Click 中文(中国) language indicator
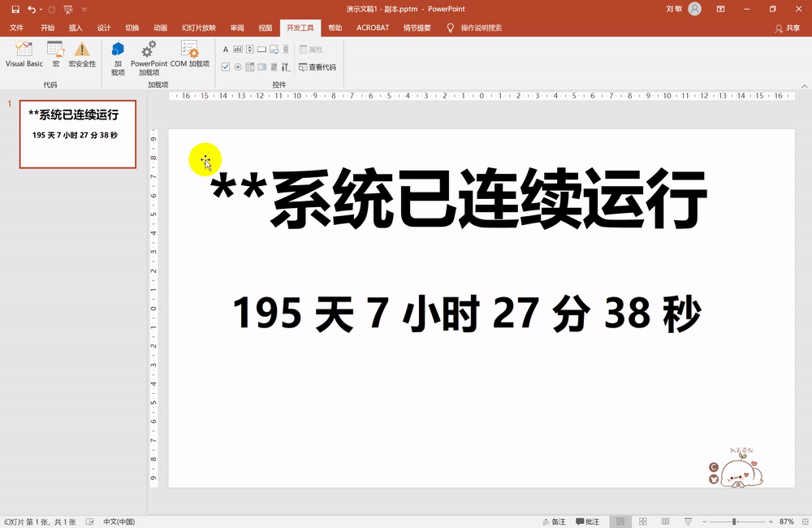 tap(119, 522)
